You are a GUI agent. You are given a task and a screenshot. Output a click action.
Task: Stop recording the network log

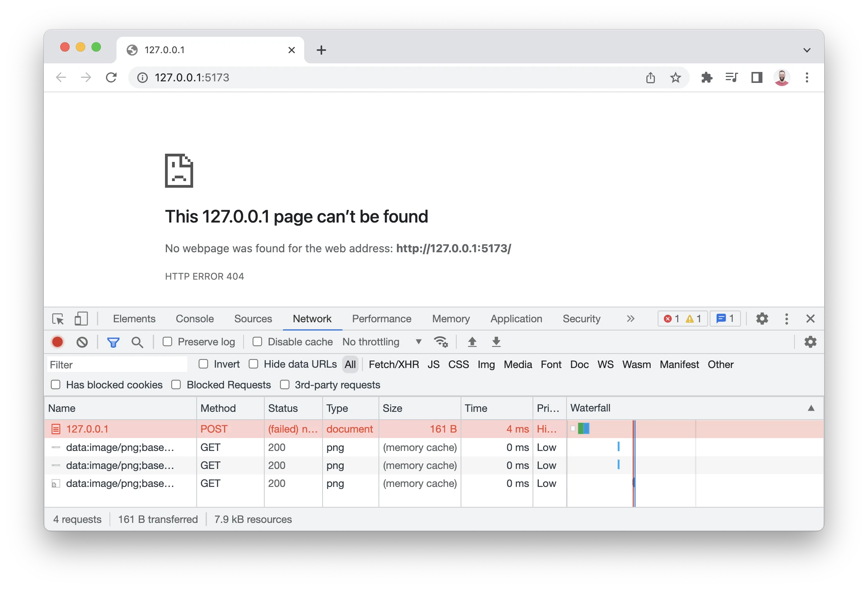(x=57, y=342)
